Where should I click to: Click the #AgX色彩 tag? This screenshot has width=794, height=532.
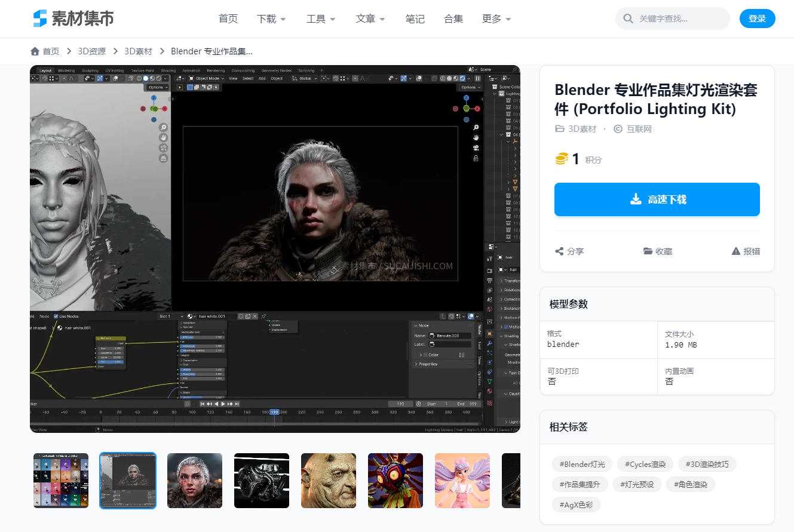click(575, 505)
